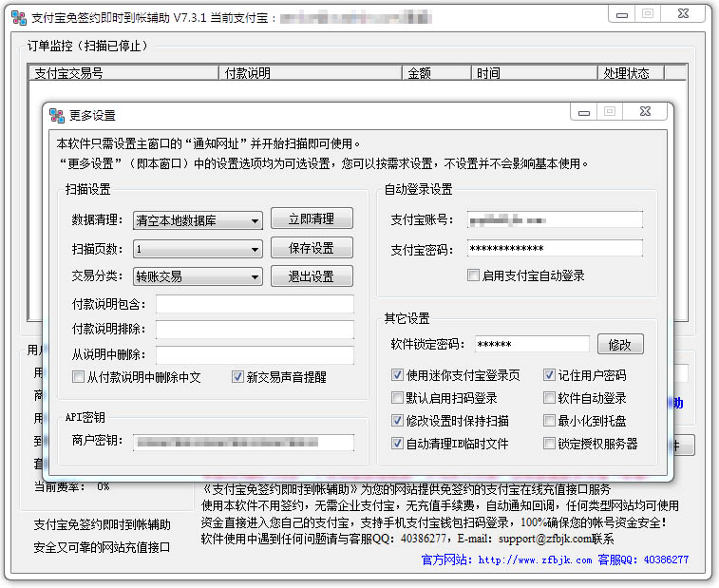Click the 安全又可靠的网站充值接口 text
Image resolution: width=719 pixels, height=588 pixels.
[102, 547]
